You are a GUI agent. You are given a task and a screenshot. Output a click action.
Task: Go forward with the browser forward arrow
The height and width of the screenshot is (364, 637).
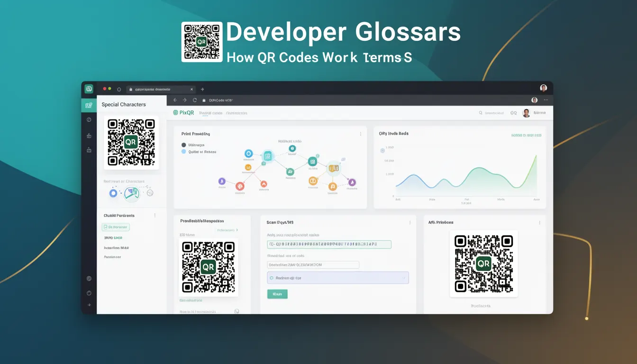pyautogui.click(x=185, y=100)
